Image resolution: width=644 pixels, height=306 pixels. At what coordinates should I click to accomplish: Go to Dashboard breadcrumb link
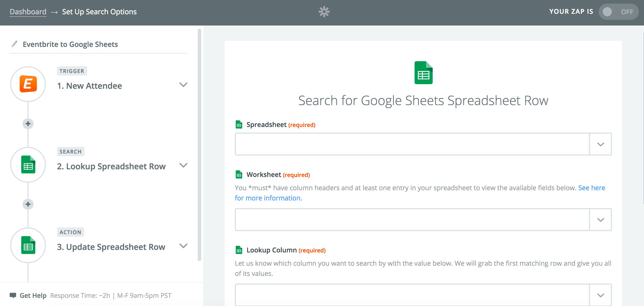[x=28, y=12]
